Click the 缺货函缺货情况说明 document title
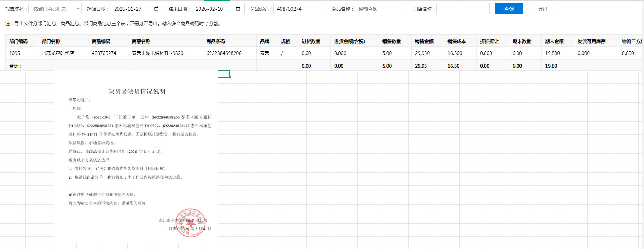This screenshot has height=249, width=644. tap(137, 91)
